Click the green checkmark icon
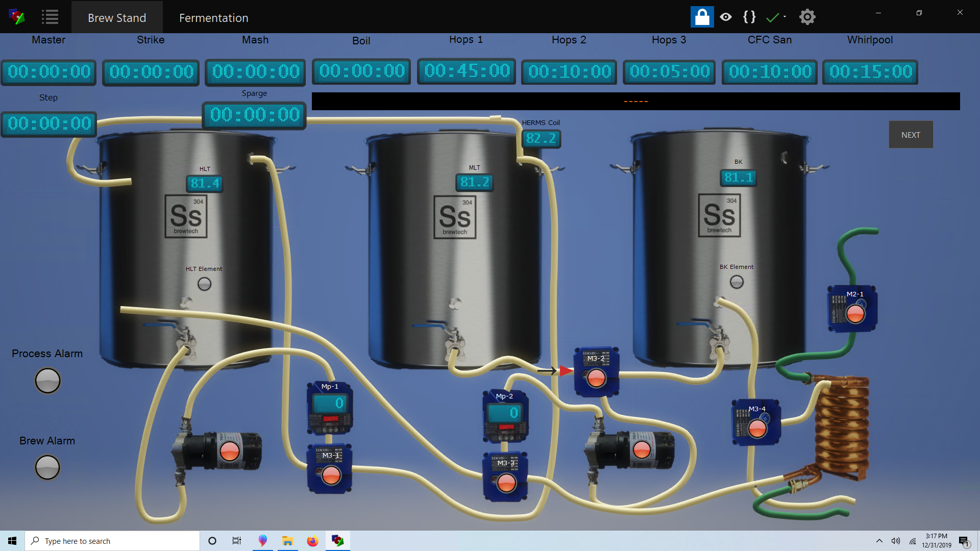Screen dimensions: 980x551 [x=772, y=17]
